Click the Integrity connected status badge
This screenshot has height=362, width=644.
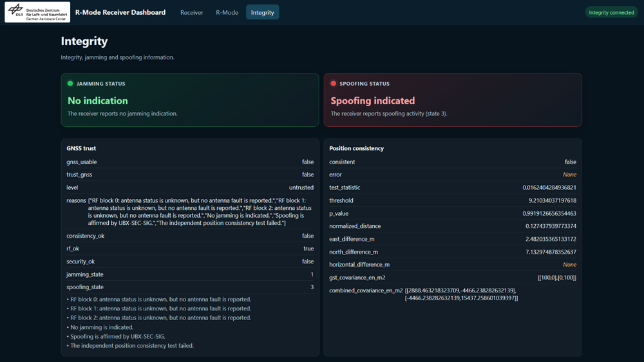tap(611, 12)
